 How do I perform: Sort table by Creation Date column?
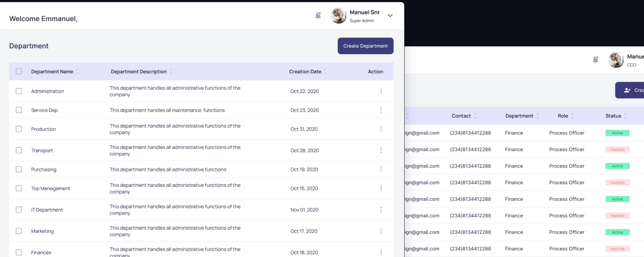coord(325,72)
